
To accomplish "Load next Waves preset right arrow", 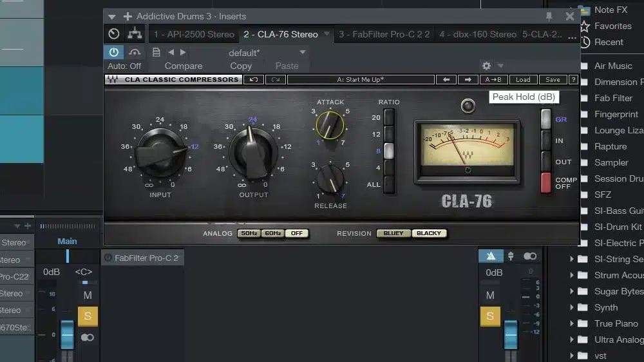I will pyautogui.click(x=468, y=80).
